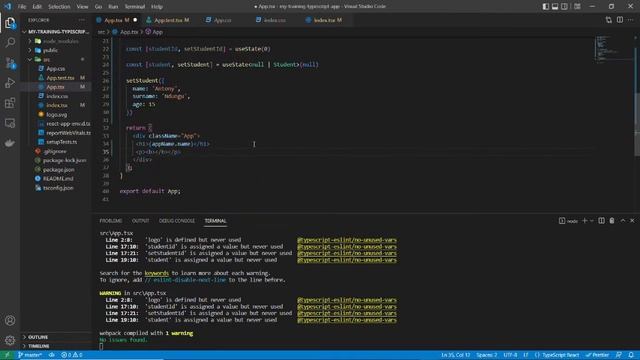Screen dimensions: 640x360
Task: Collapse the src folder
Action: click(56, 60)
